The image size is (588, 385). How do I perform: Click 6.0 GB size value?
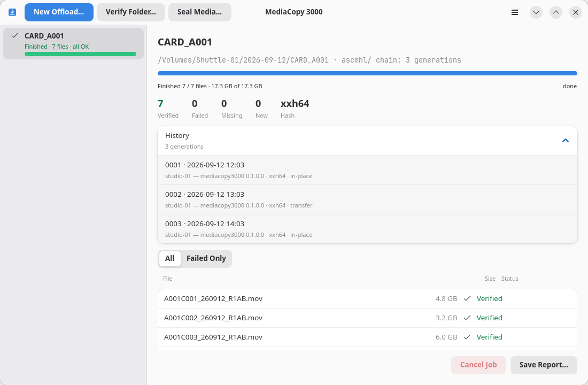(x=446, y=337)
